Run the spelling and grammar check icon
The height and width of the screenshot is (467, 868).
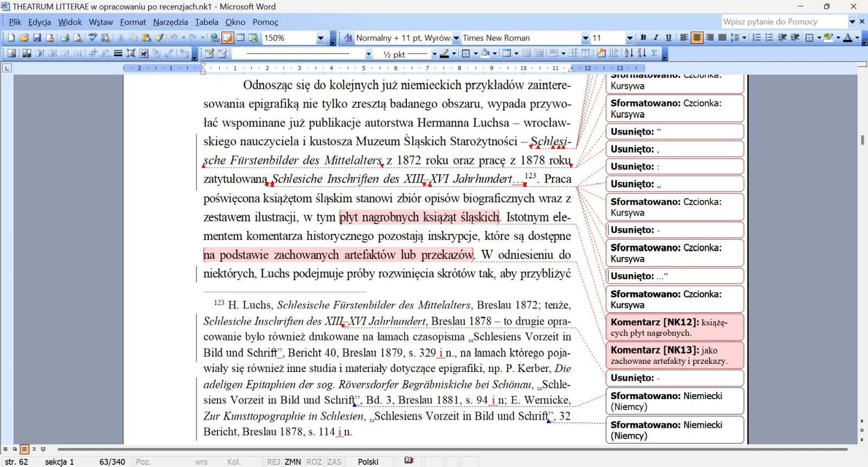[x=93, y=38]
